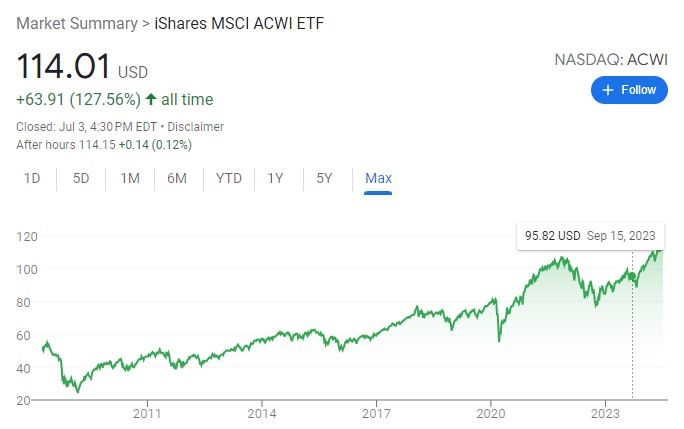
Task: Click the 95.82 USD price tooltip
Action: coord(590,236)
